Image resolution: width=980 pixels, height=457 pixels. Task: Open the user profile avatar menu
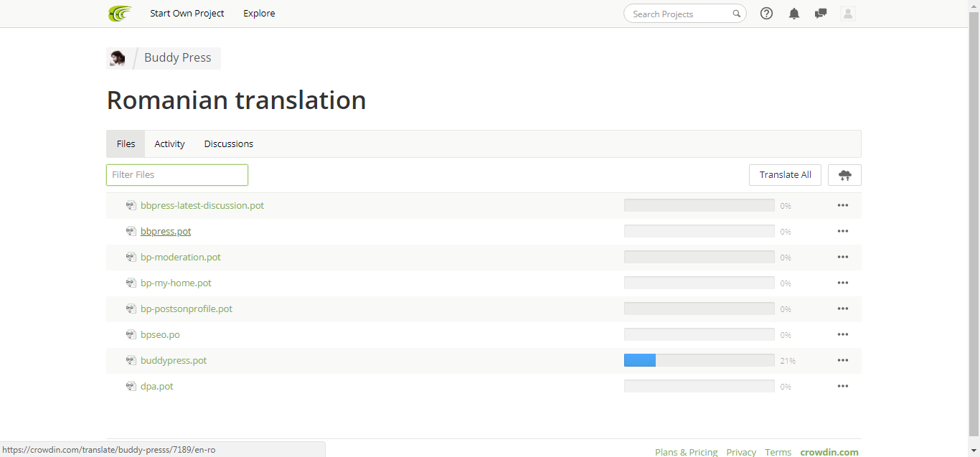(x=848, y=14)
